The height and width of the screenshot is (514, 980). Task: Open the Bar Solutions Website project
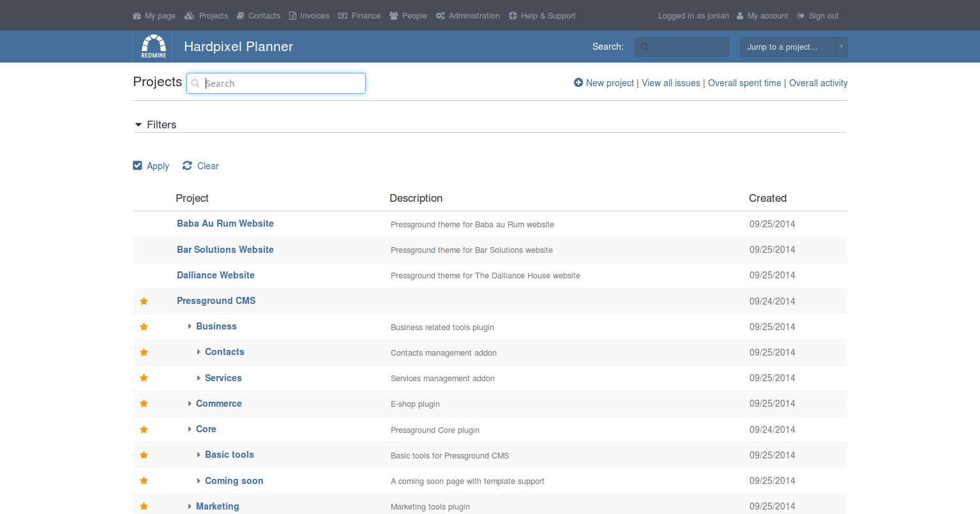tap(225, 250)
